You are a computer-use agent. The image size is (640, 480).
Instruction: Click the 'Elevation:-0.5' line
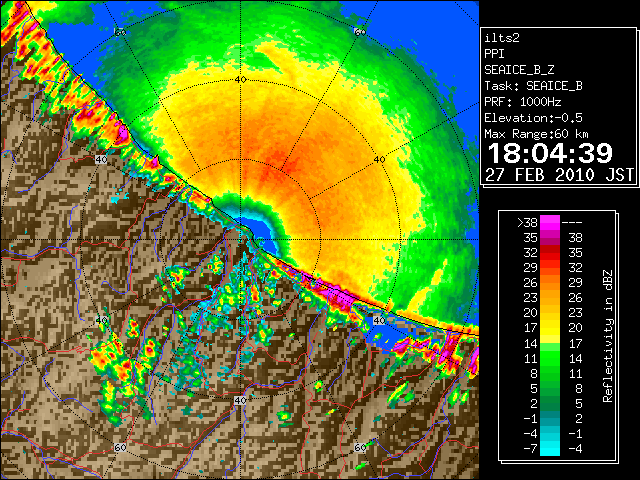[533, 118]
